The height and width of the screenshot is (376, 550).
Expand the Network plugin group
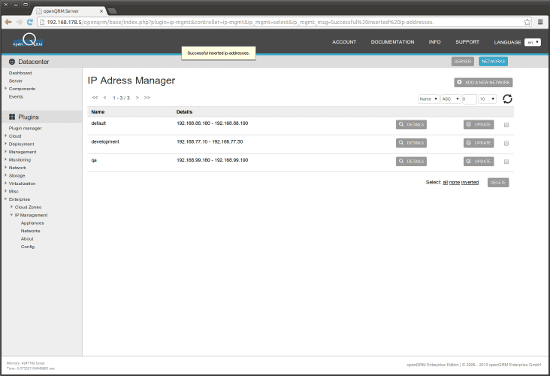click(x=6, y=168)
